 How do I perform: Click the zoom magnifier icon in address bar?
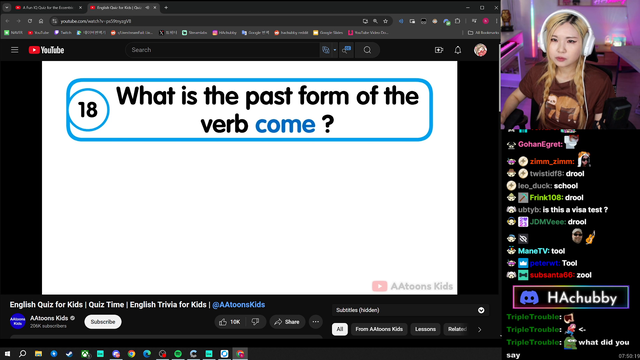(x=375, y=21)
